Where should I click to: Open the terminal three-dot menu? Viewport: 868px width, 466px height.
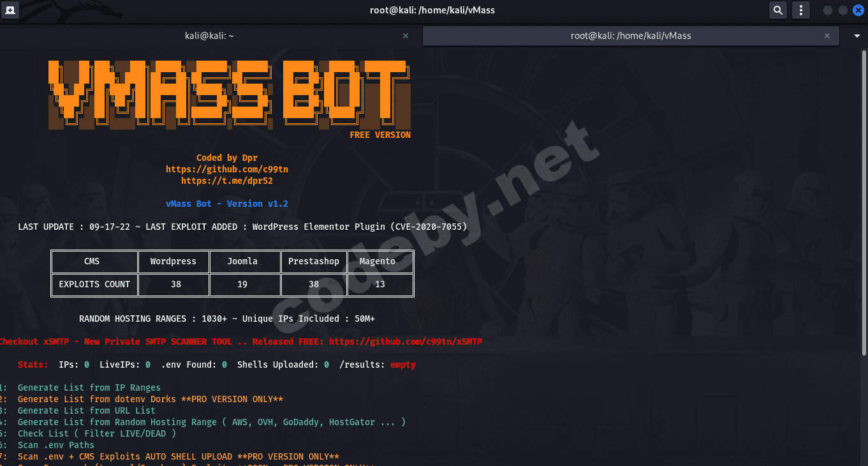[800, 10]
